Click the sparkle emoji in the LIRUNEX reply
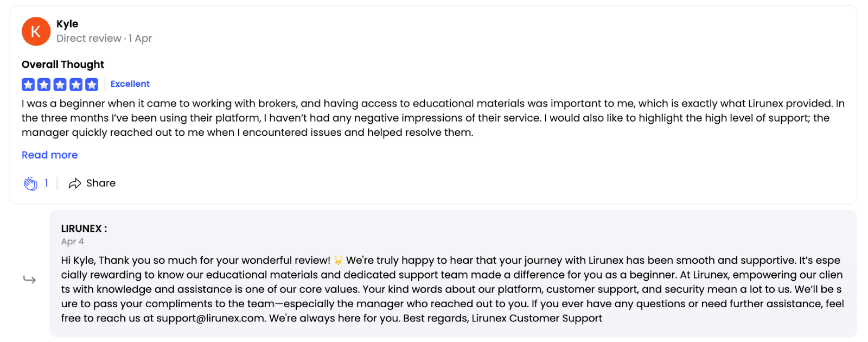868x342 pixels. 339,261
